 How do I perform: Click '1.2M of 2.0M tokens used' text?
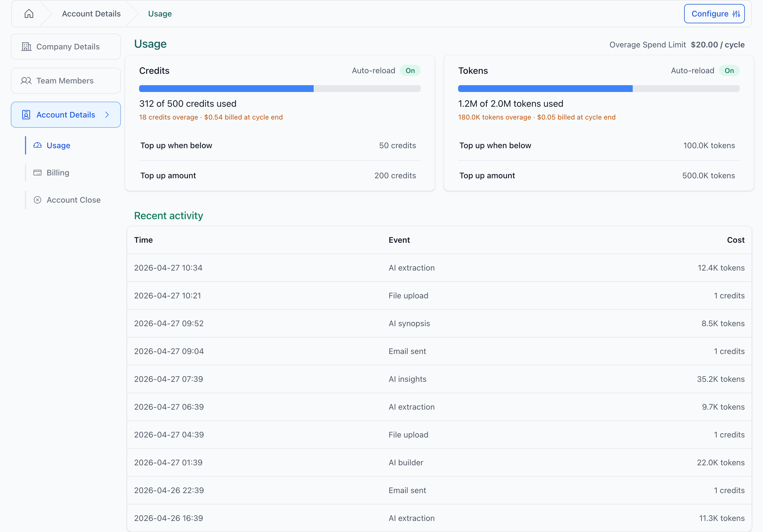[x=510, y=103]
